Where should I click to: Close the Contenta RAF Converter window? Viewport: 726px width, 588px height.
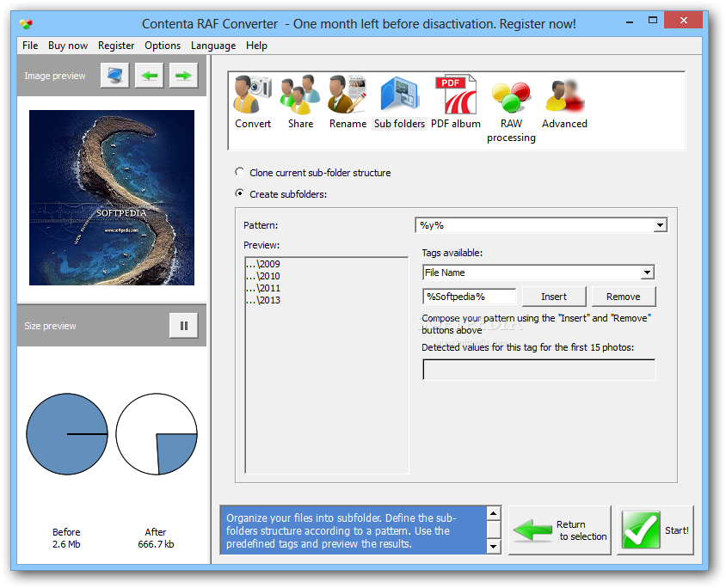coord(683,21)
